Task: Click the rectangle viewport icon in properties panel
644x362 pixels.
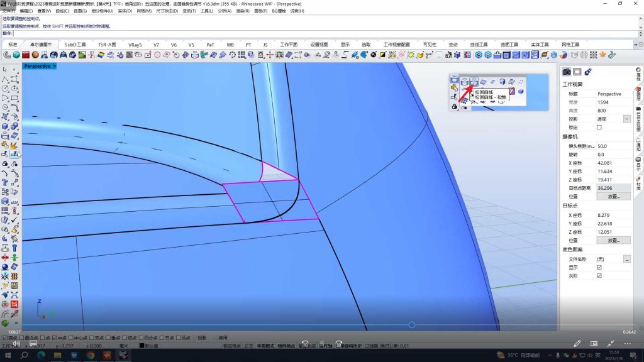Action: coord(577,72)
